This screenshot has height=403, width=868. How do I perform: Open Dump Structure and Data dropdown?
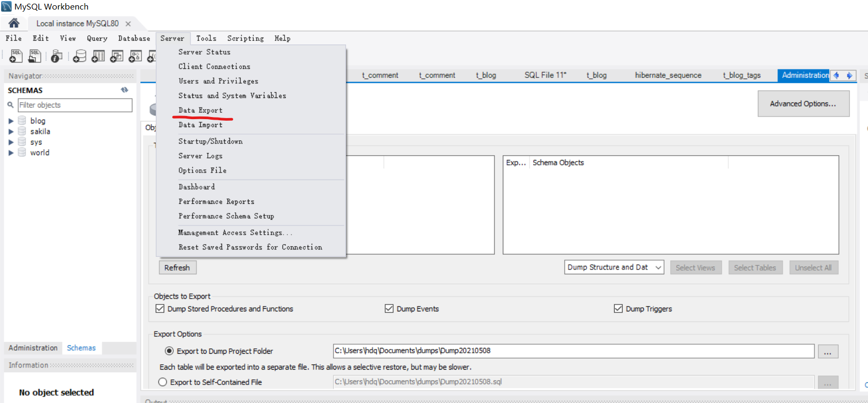click(x=614, y=267)
